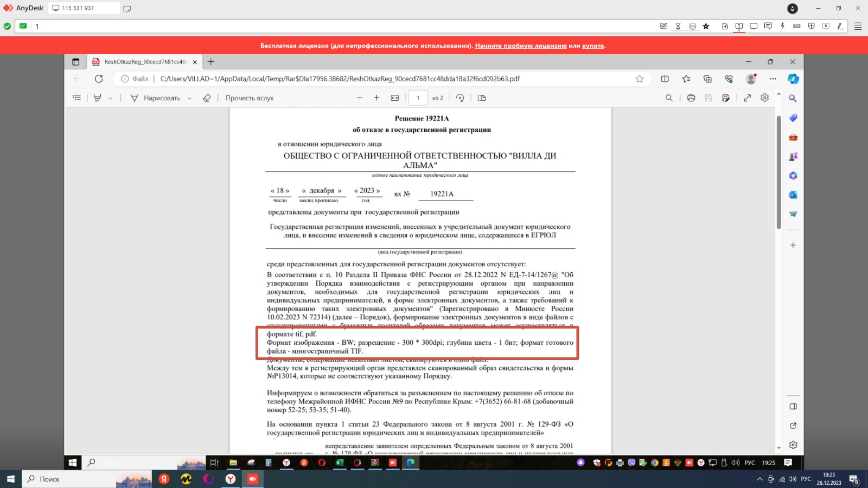
Task: Open the AnyDesk hamburger menu
Action: [x=858, y=26]
